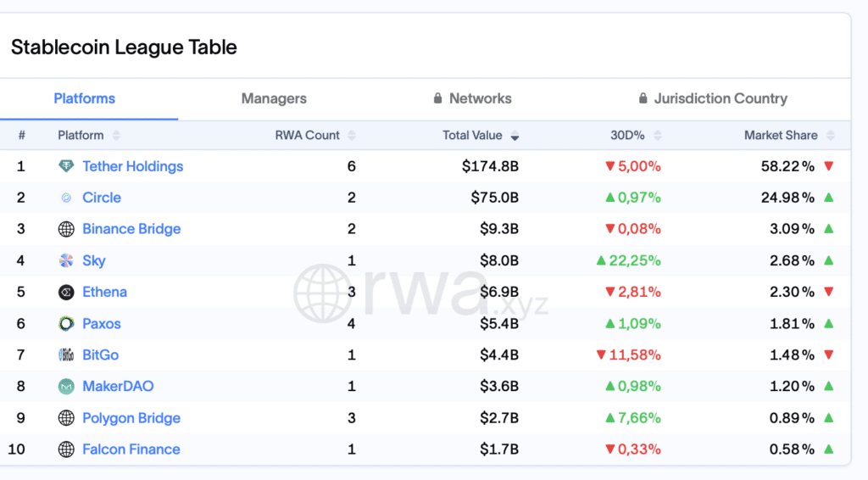The image size is (868, 480).
Task: Click the BitGo logo icon
Action: (x=66, y=355)
